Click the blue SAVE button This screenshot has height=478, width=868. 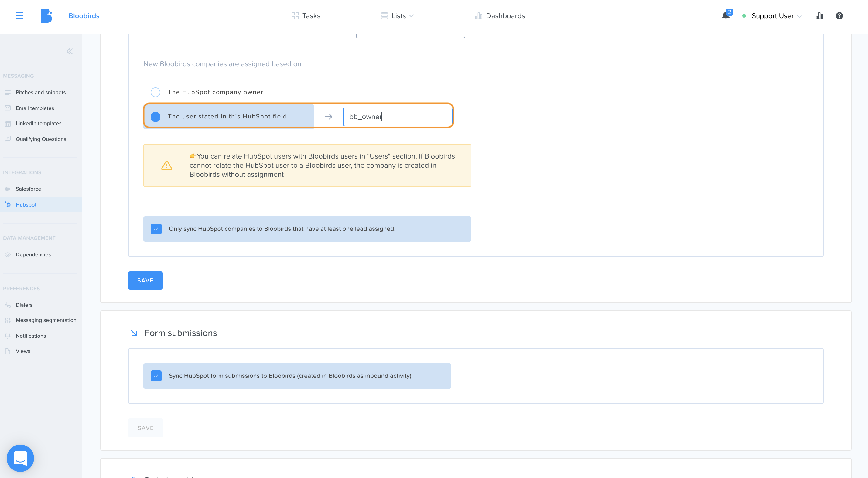[x=145, y=281]
